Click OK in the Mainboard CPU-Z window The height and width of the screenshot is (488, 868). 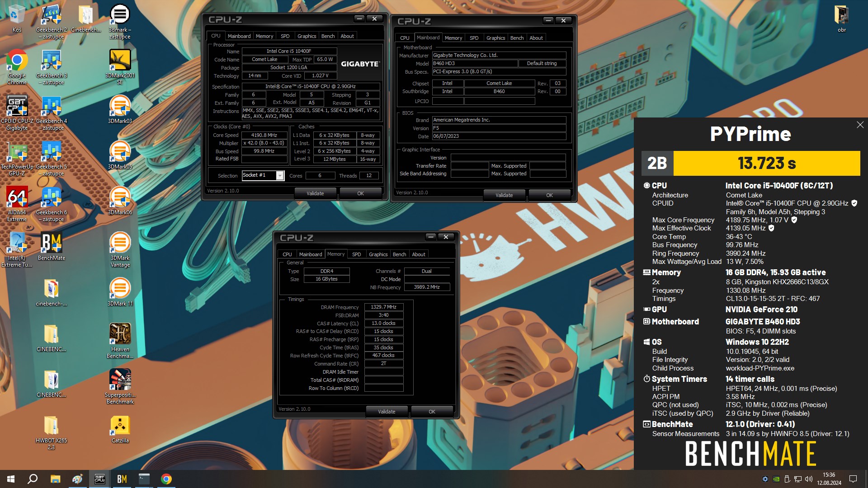click(x=549, y=195)
